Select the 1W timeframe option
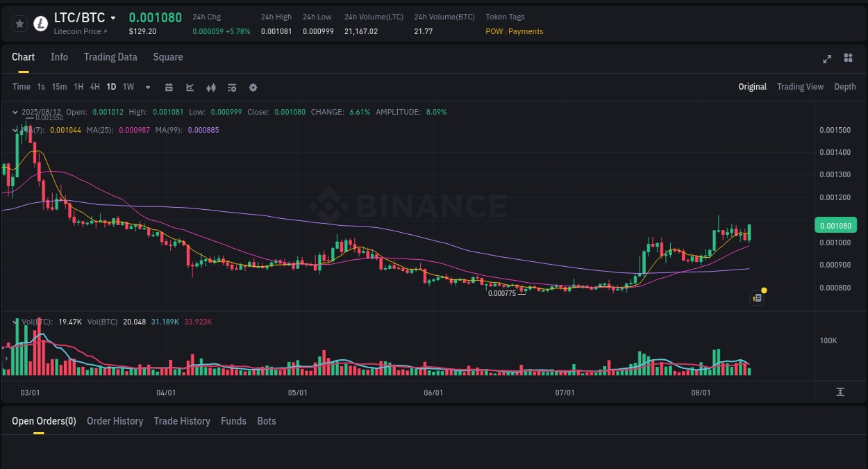The width and height of the screenshot is (868, 469). [128, 87]
